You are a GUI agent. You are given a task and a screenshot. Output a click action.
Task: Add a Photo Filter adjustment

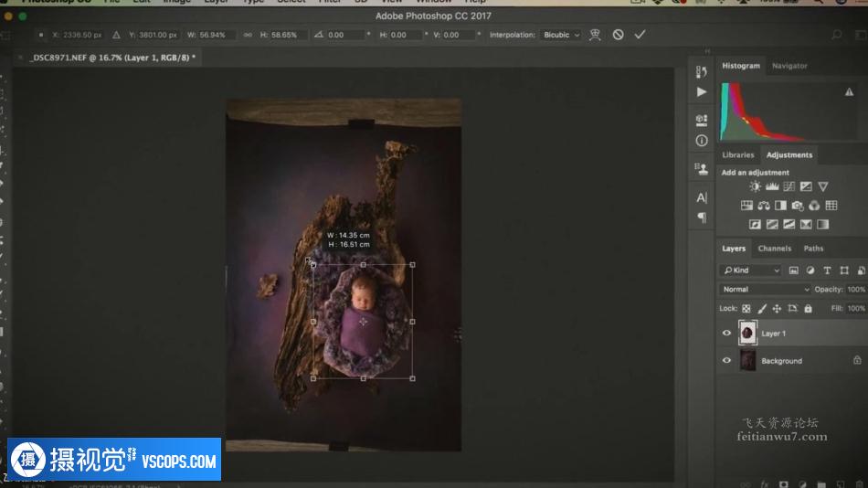797,206
